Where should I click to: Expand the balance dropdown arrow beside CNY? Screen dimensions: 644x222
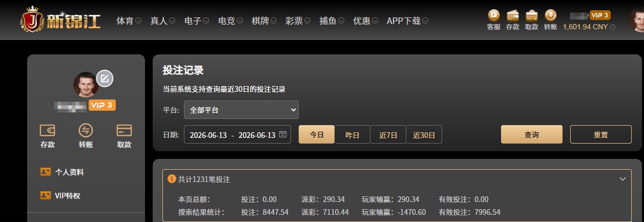(x=613, y=27)
